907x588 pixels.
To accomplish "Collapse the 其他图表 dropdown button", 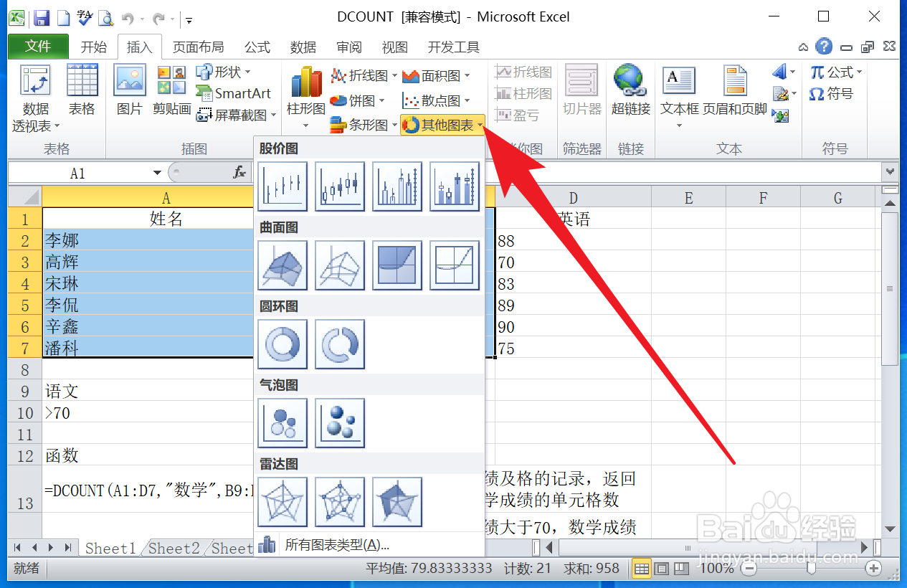I will tap(443, 125).
